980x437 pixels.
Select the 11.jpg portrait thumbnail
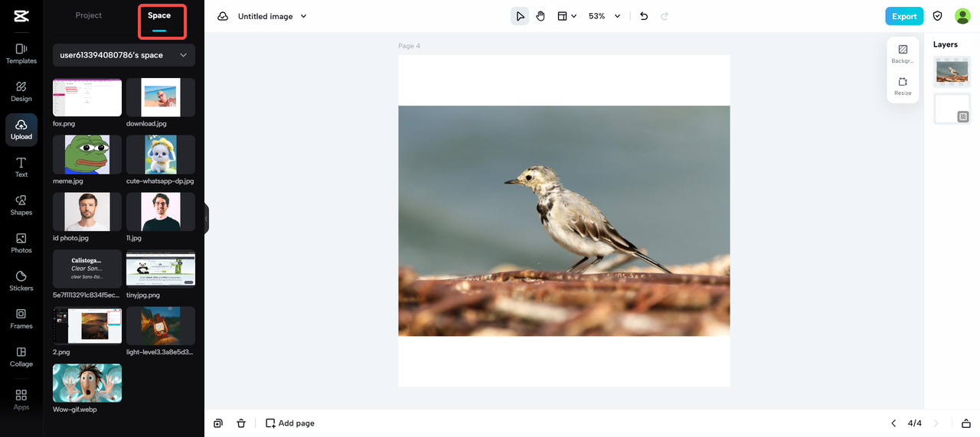click(161, 212)
